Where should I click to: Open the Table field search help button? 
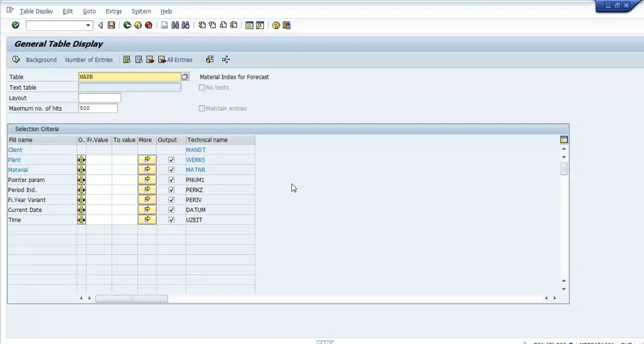click(x=185, y=77)
